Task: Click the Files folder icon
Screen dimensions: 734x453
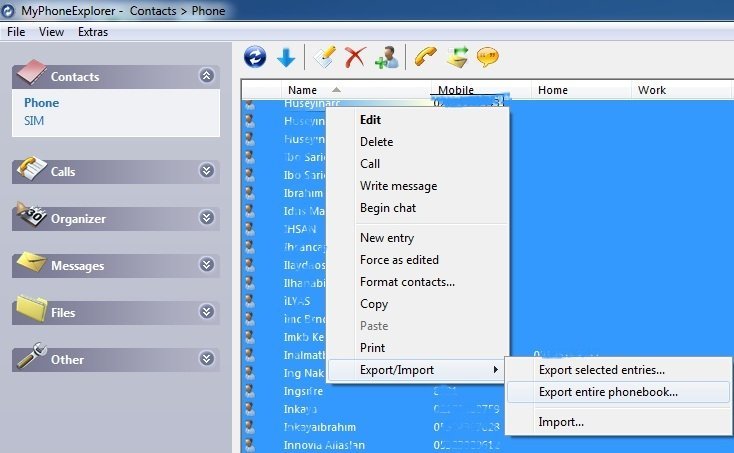Action: [31, 308]
